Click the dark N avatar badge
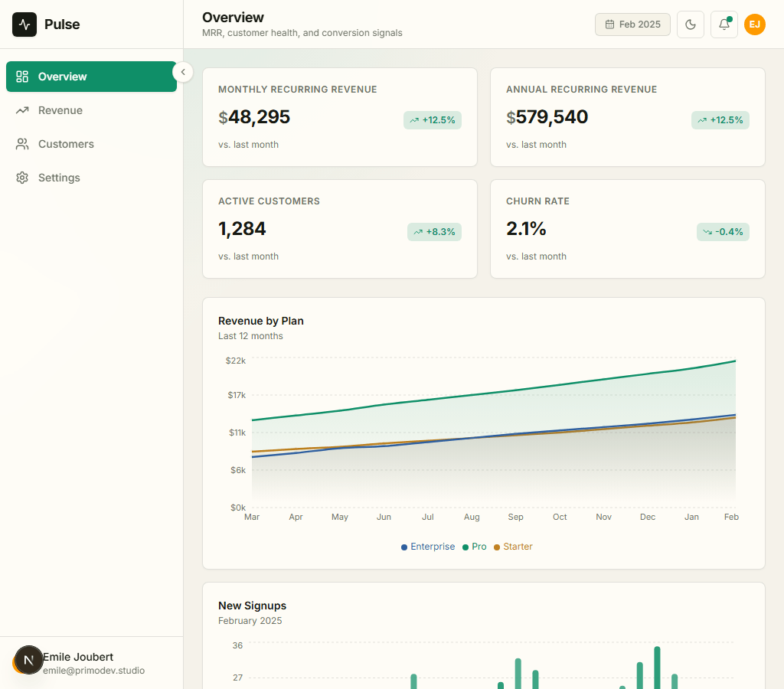Screen dimensions: 784x689 29,660
